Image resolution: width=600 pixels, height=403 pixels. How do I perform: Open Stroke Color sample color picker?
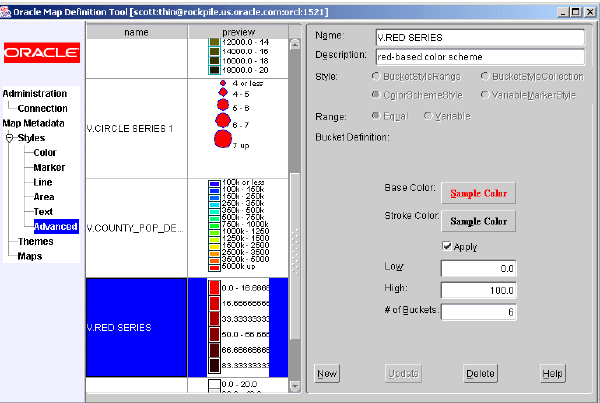478,221
